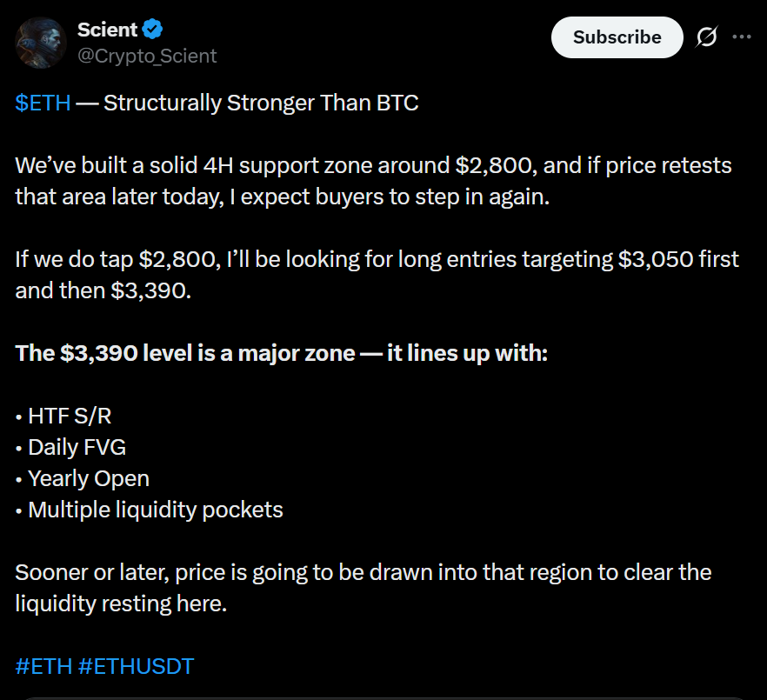Click the 'Daily FVG' bullet point
The image size is (767, 700).
click(x=77, y=447)
